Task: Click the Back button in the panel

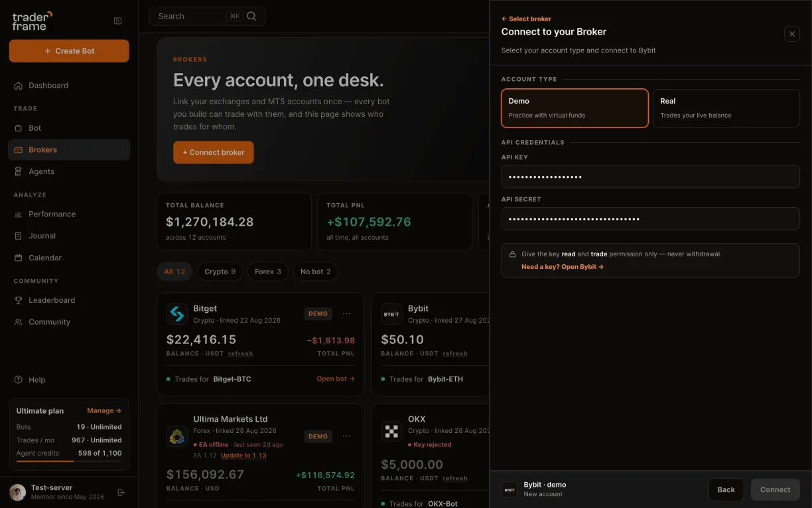Action: click(x=726, y=490)
